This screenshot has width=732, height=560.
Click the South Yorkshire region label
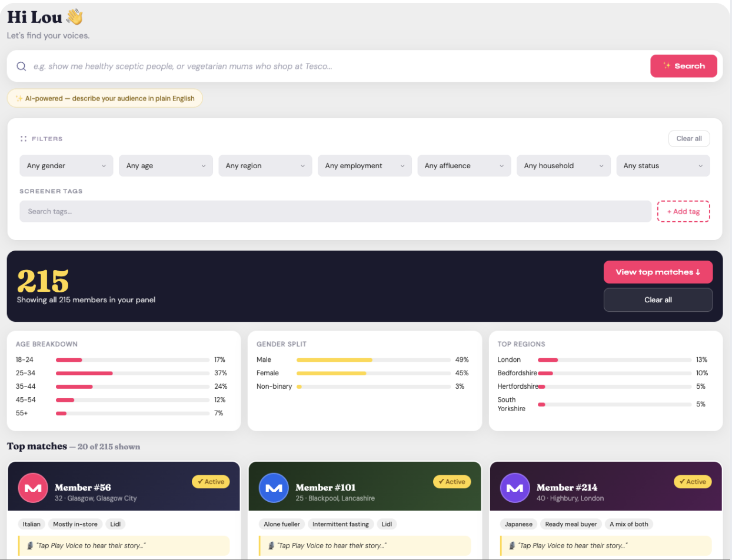(511, 404)
